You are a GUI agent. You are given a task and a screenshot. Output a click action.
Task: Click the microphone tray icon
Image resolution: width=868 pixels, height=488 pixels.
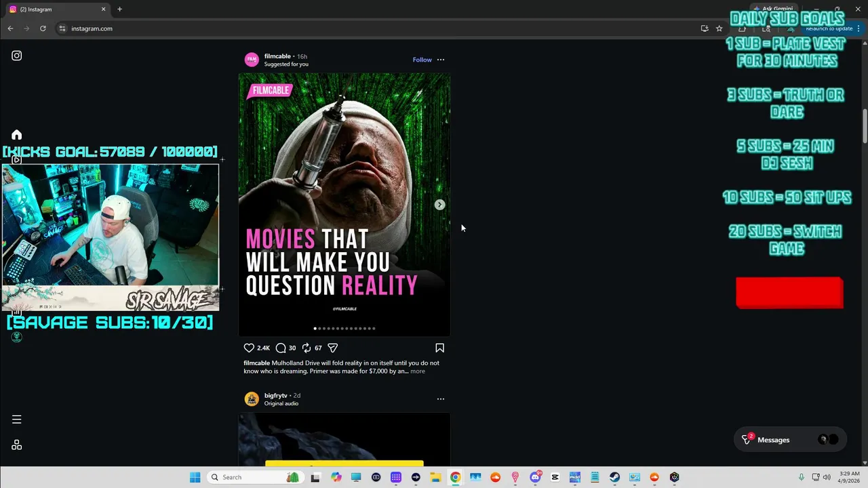(x=802, y=477)
